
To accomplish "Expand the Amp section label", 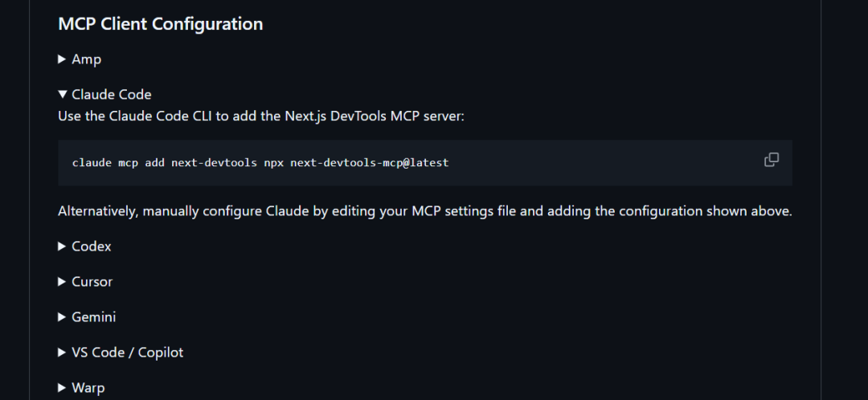I will (x=86, y=59).
